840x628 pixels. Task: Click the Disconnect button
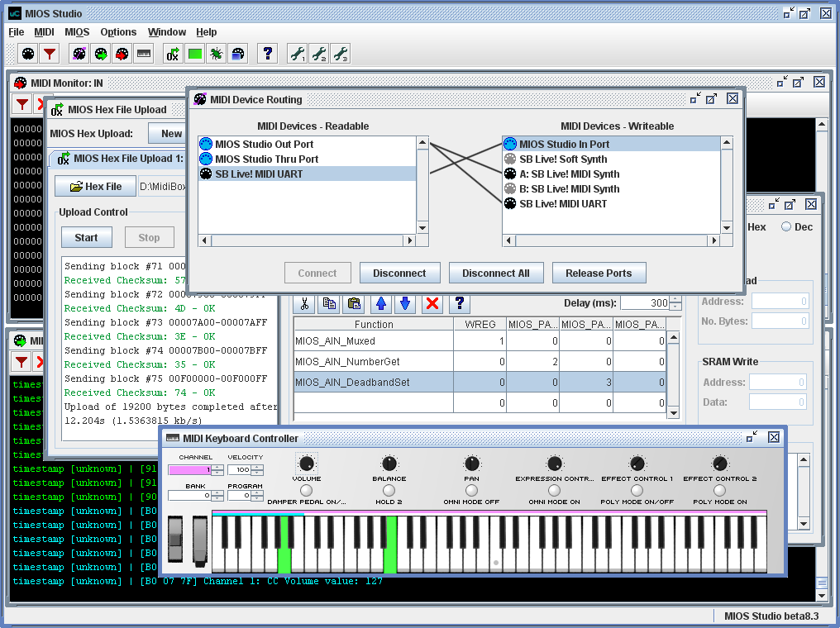[x=399, y=273]
